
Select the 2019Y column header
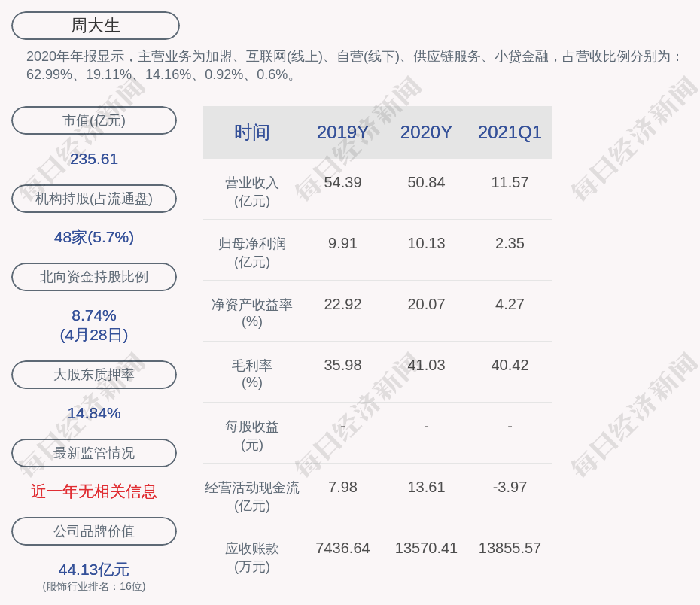click(342, 132)
